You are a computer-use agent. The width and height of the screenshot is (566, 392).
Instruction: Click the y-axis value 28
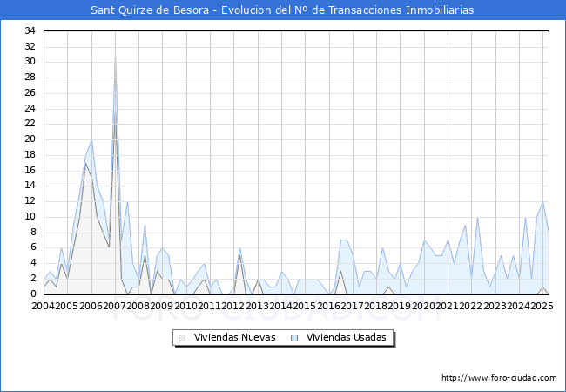(30, 78)
